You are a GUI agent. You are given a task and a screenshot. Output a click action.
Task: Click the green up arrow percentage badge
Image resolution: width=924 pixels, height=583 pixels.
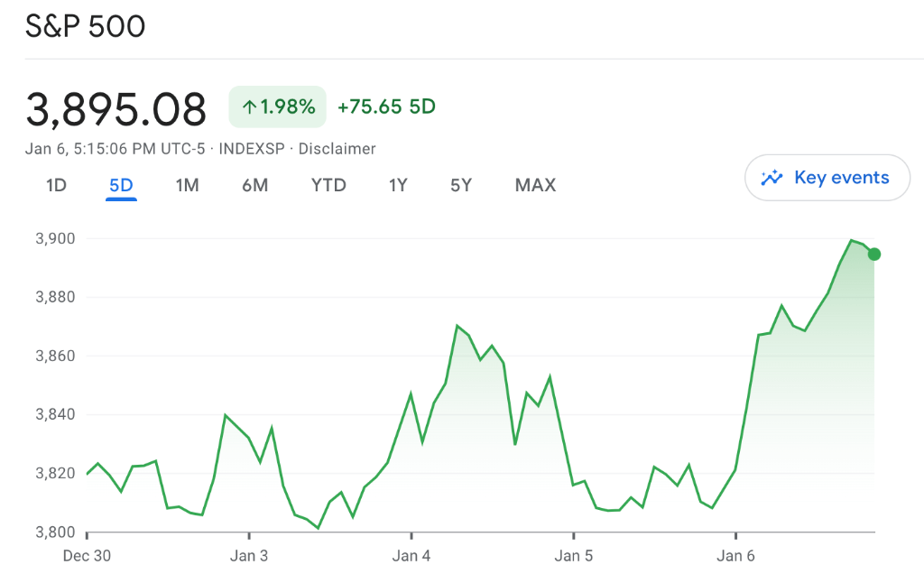pyautogui.click(x=277, y=107)
